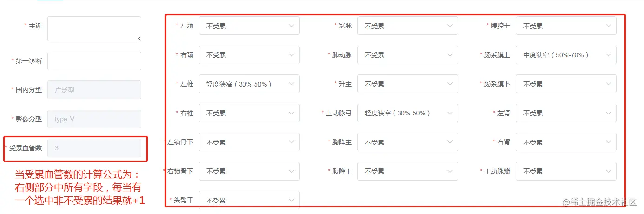Open the 肠系膜上 中度狭窄 dropdown
The width and height of the screenshot is (644, 214).
(566, 55)
